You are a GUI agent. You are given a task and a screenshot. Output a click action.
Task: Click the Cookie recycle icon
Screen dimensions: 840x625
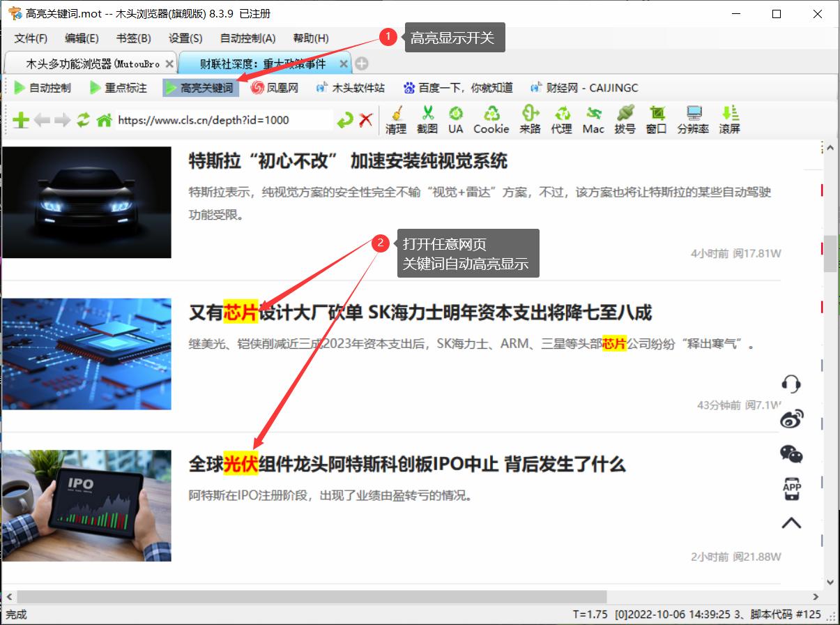[x=491, y=119]
